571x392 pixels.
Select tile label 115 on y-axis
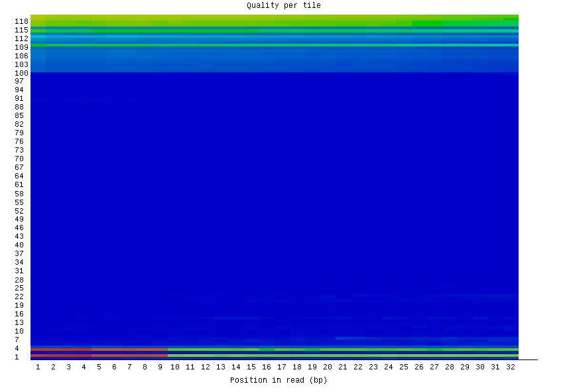[21, 30]
